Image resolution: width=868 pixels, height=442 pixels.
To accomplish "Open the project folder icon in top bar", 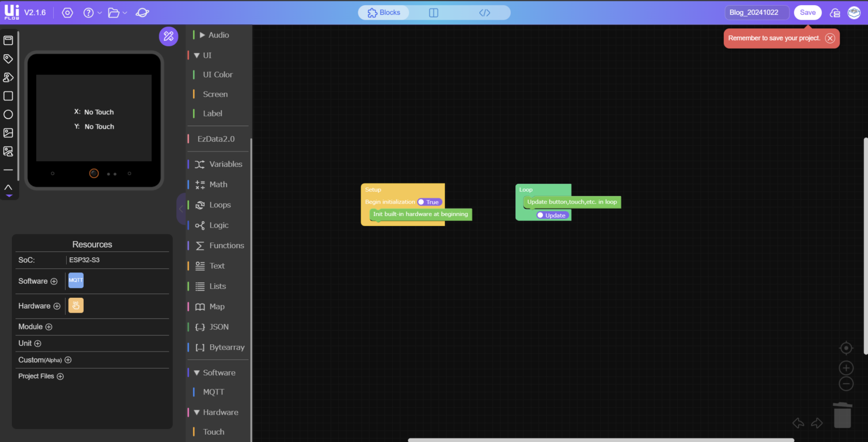I will (113, 12).
